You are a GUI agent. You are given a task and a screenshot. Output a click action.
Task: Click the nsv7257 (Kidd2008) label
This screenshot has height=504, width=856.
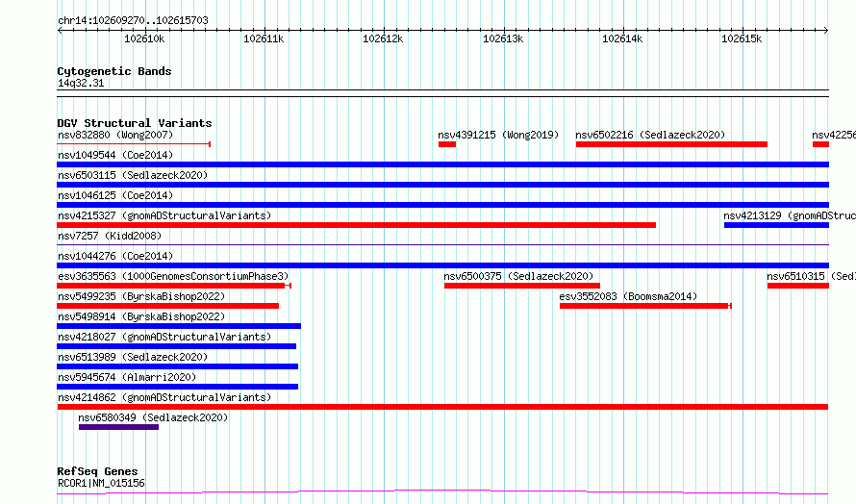pos(110,236)
